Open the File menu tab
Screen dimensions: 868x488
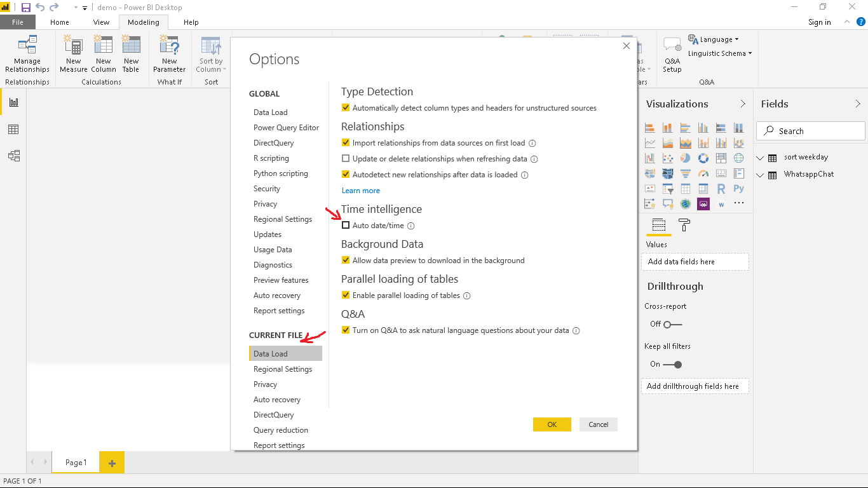point(18,22)
